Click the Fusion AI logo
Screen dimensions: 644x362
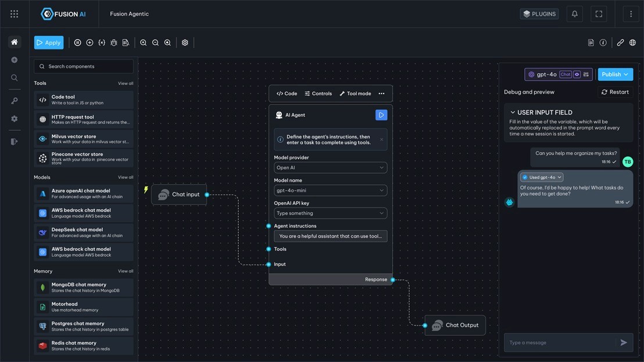(x=63, y=14)
